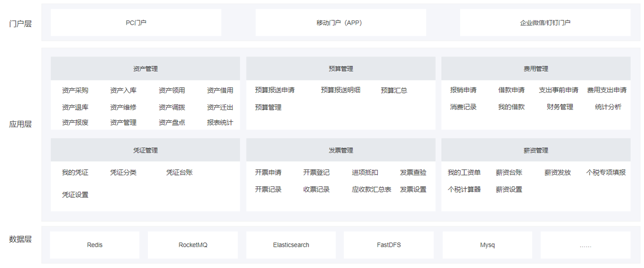
Task: Select the FastDFS data box
Action: (x=389, y=245)
